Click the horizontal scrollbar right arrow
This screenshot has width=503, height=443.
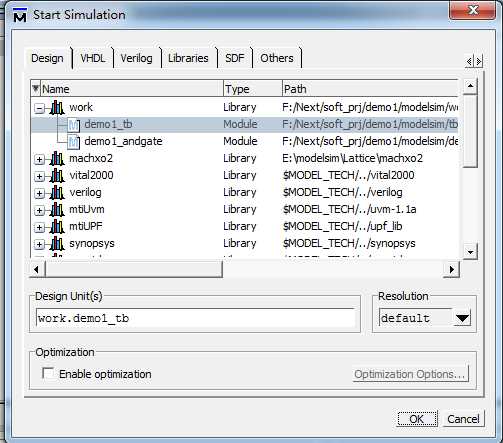point(452,269)
